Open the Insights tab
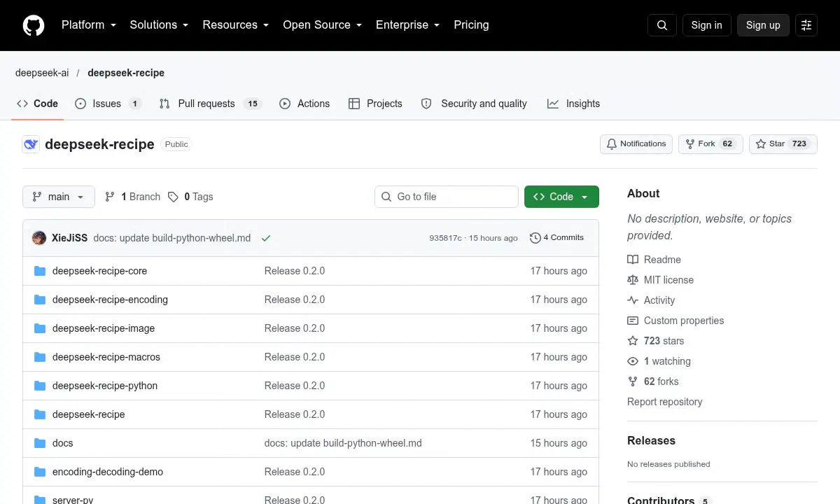 click(x=573, y=104)
